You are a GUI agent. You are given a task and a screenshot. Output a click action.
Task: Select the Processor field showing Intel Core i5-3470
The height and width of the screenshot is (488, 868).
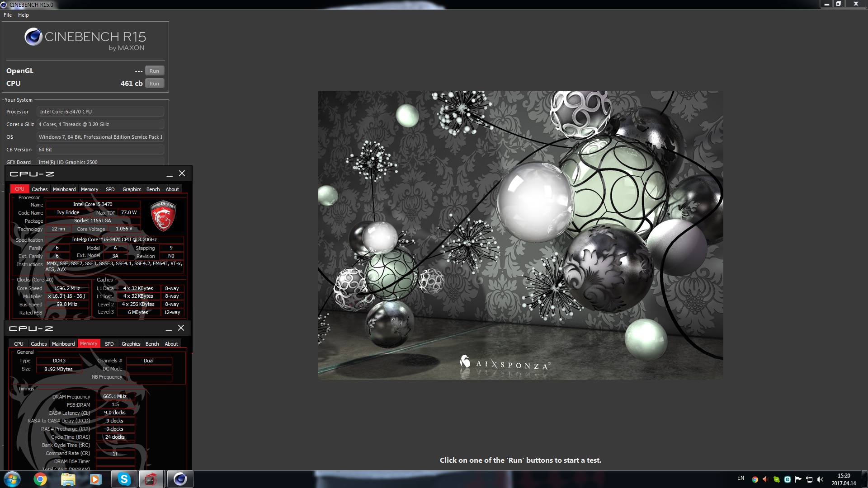coord(100,112)
